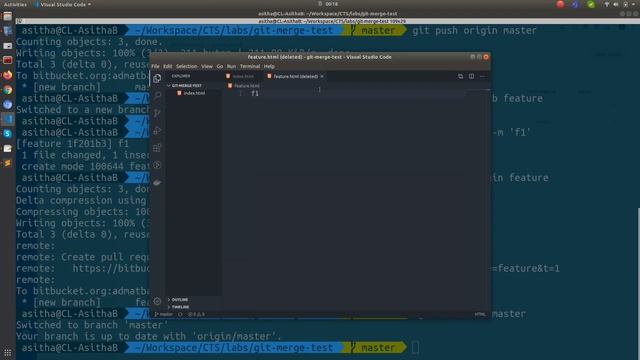Open the network status tray icon
Screen dimensions: 640x360
pos(607,4)
